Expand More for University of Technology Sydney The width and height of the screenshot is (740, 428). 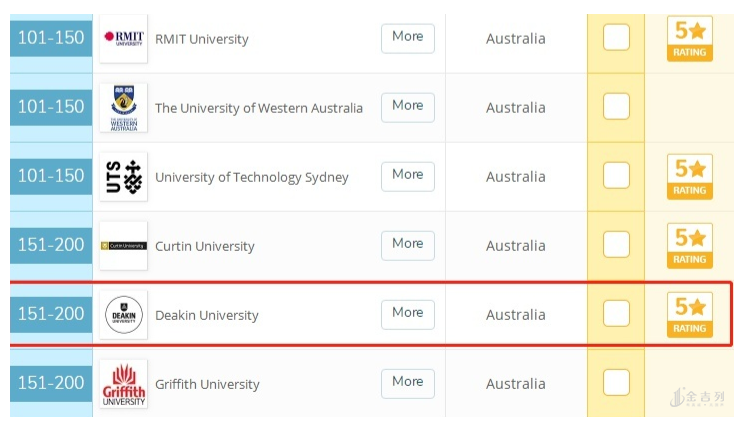(x=407, y=175)
